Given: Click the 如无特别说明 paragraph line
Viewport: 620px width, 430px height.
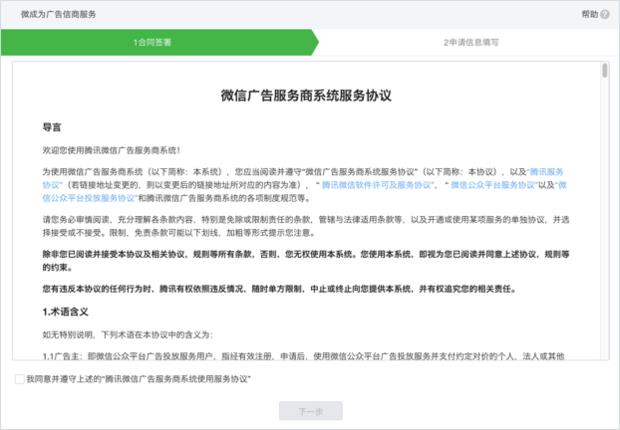Looking at the screenshot, I should tap(128, 335).
